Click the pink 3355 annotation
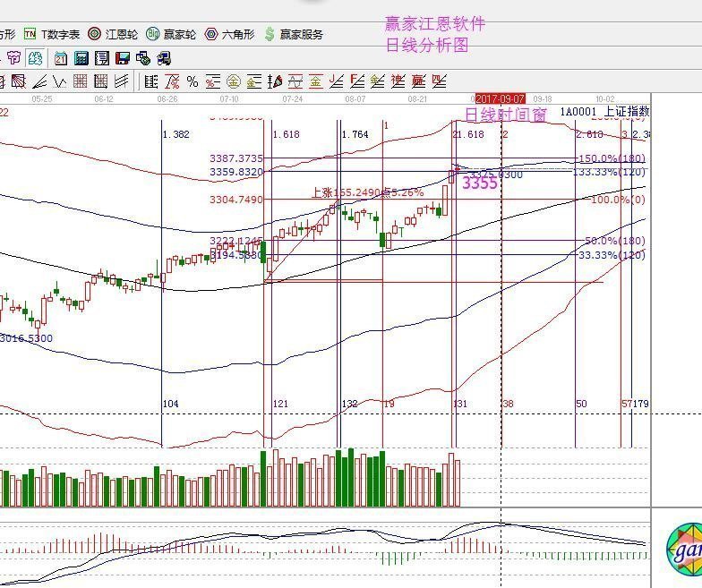The image size is (702, 588). pyautogui.click(x=480, y=183)
